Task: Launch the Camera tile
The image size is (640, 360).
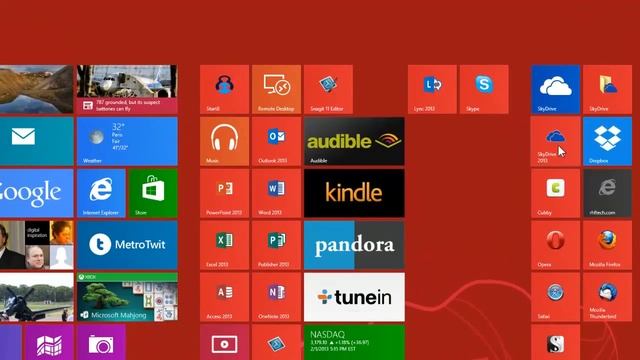Action: tap(101, 342)
